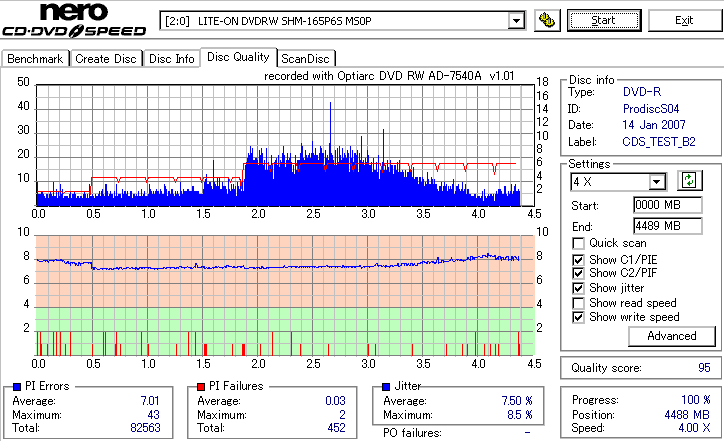Click the disc ID ProdiscS04
The image size is (724, 441).
pyautogui.click(x=651, y=109)
